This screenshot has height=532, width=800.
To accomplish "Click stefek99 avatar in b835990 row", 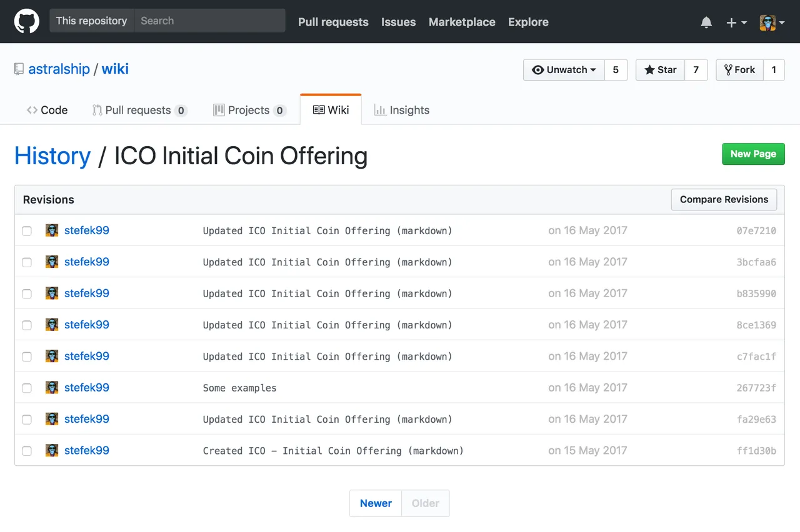I will [x=52, y=293].
